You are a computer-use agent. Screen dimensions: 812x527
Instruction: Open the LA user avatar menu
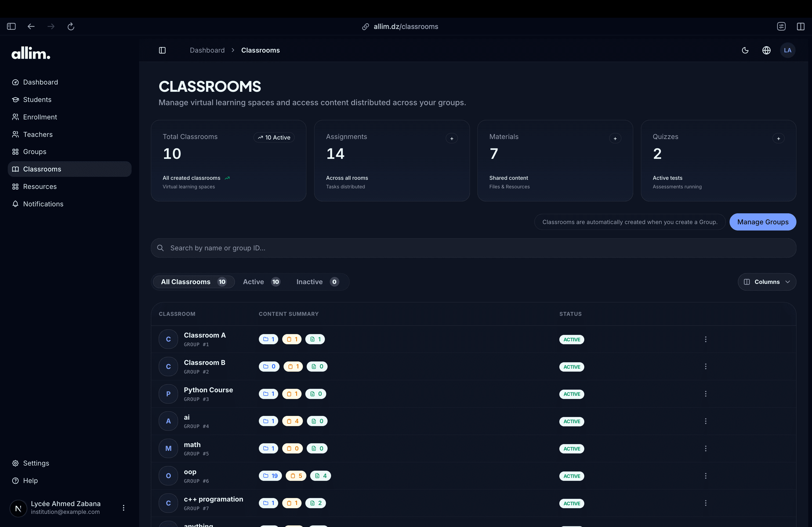coord(788,50)
